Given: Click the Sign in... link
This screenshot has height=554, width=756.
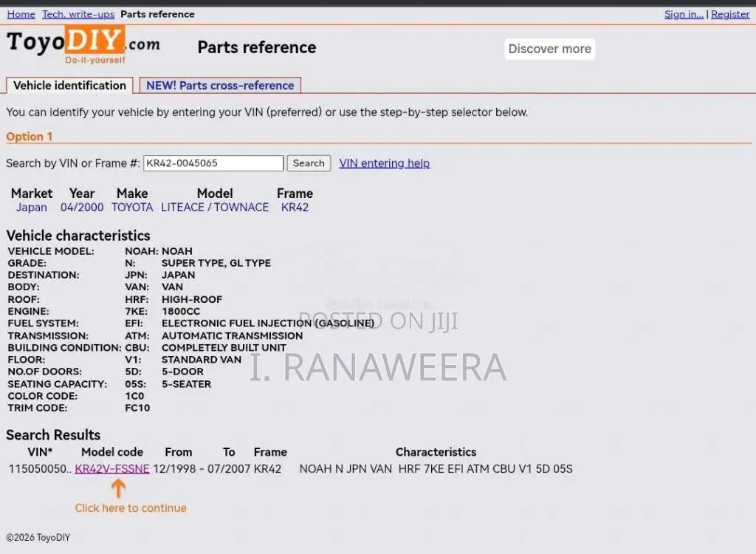Looking at the screenshot, I should [684, 14].
